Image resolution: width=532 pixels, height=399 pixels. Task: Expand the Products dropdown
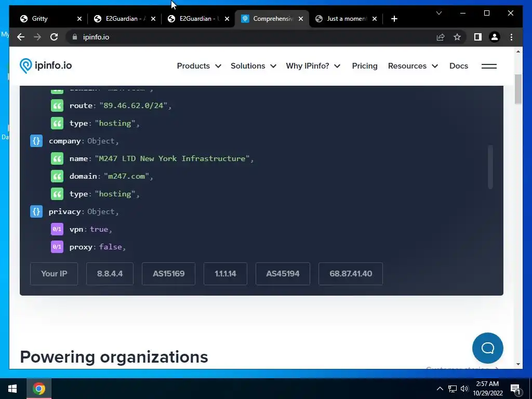199,66
